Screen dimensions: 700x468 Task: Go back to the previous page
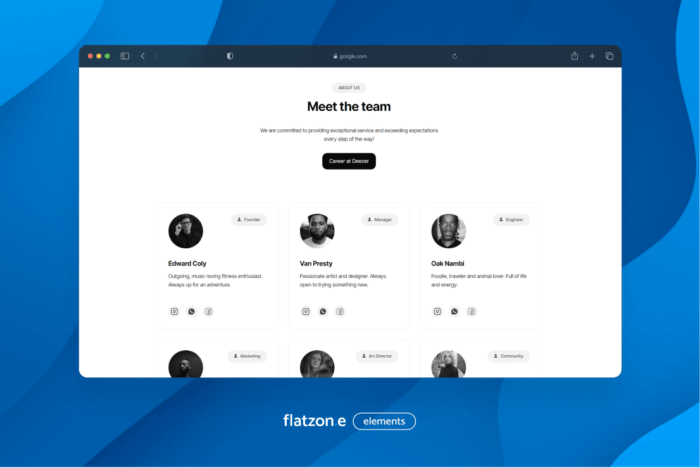click(143, 56)
